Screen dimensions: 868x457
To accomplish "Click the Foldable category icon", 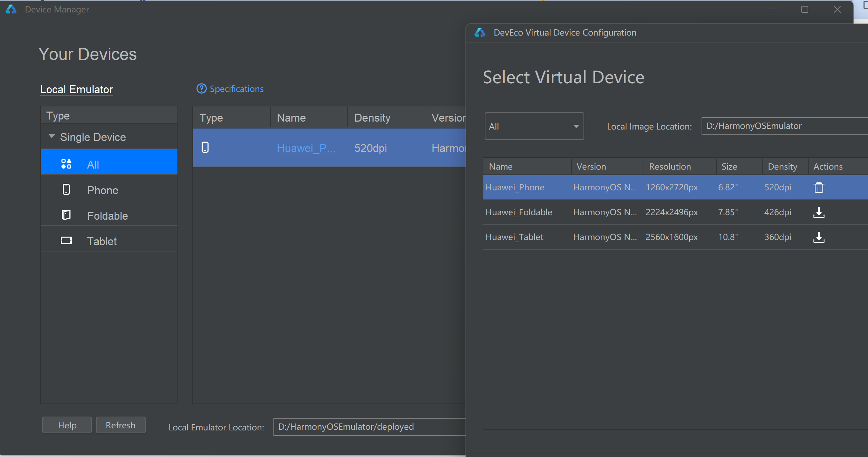I will coord(66,215).
